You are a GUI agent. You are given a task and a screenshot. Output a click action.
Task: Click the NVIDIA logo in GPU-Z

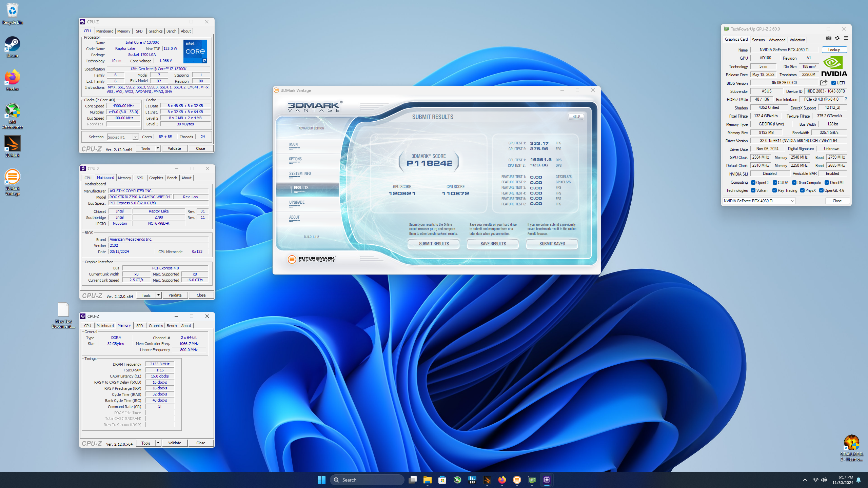pos(834,66)
